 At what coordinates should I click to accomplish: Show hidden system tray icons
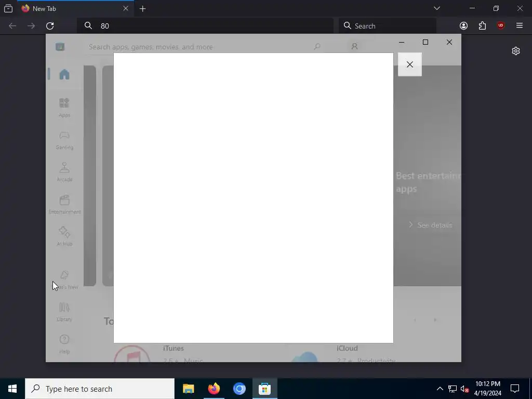click(x=440, y=389)
